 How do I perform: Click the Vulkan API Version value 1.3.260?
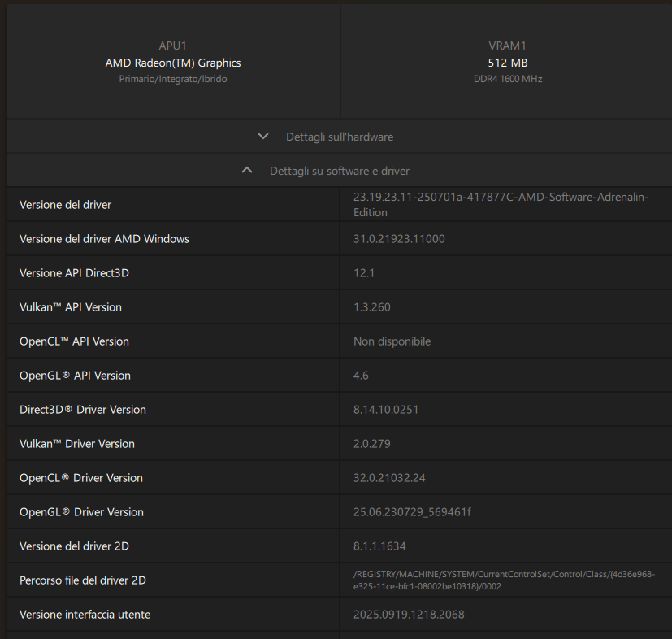371,307
